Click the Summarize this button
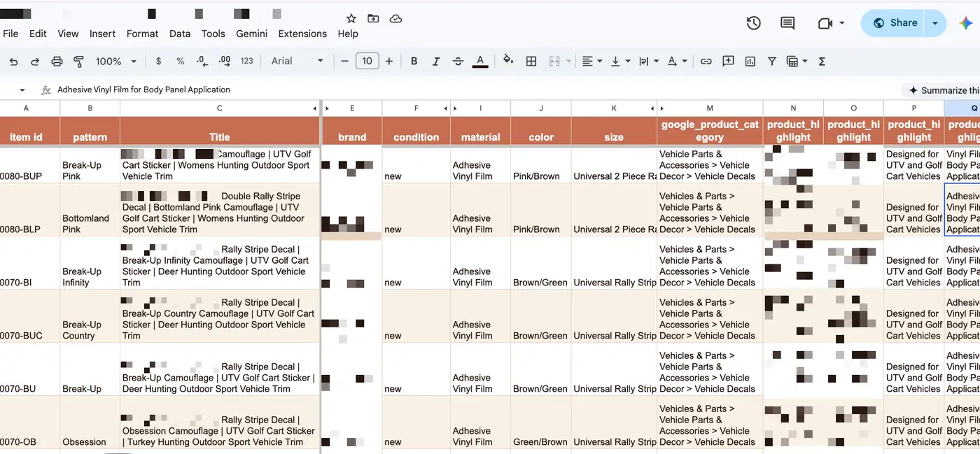The height and width of the screenshot is (454, 980). (943, 90)
